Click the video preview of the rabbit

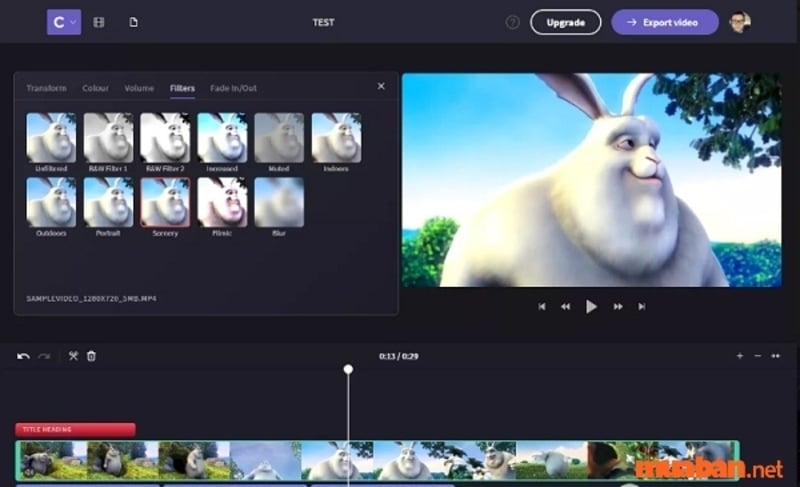[x=592, y=180]
